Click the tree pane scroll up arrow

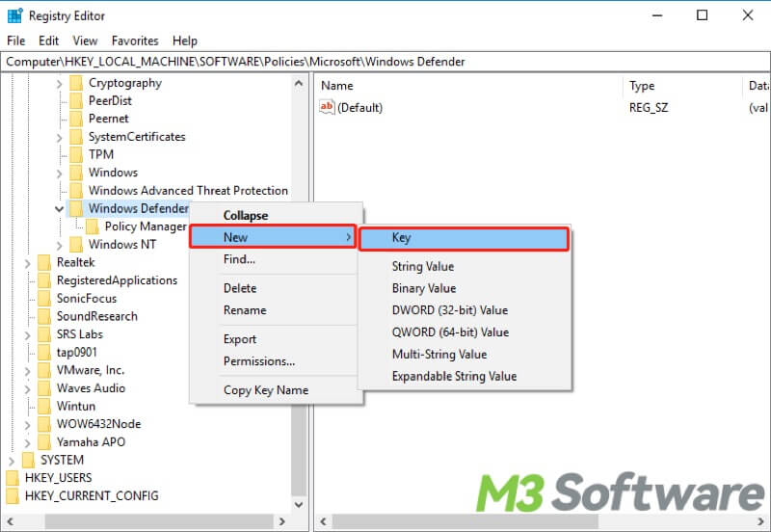(299, 83)
